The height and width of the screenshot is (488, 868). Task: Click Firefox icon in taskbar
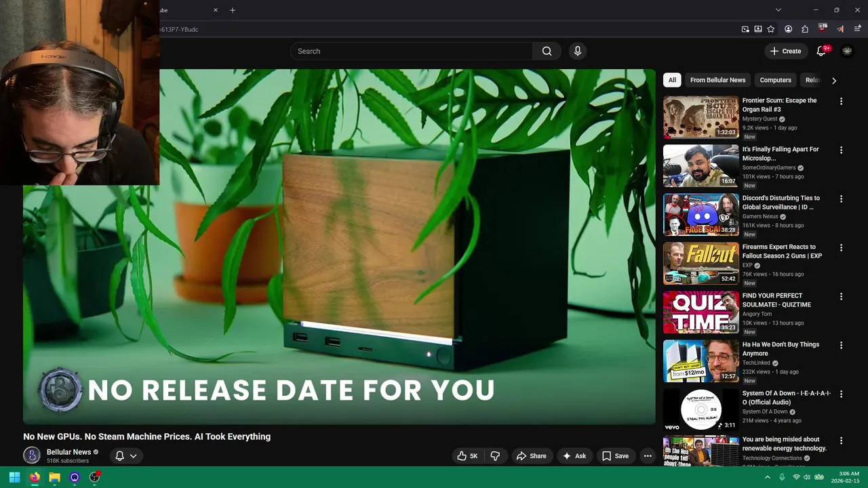(x=35, y=477)
